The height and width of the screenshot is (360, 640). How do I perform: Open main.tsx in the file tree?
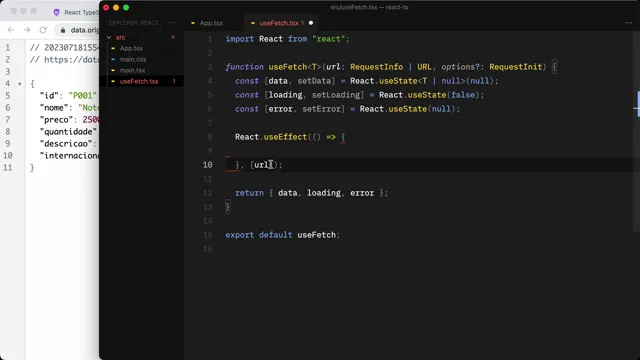pos(132,70)
